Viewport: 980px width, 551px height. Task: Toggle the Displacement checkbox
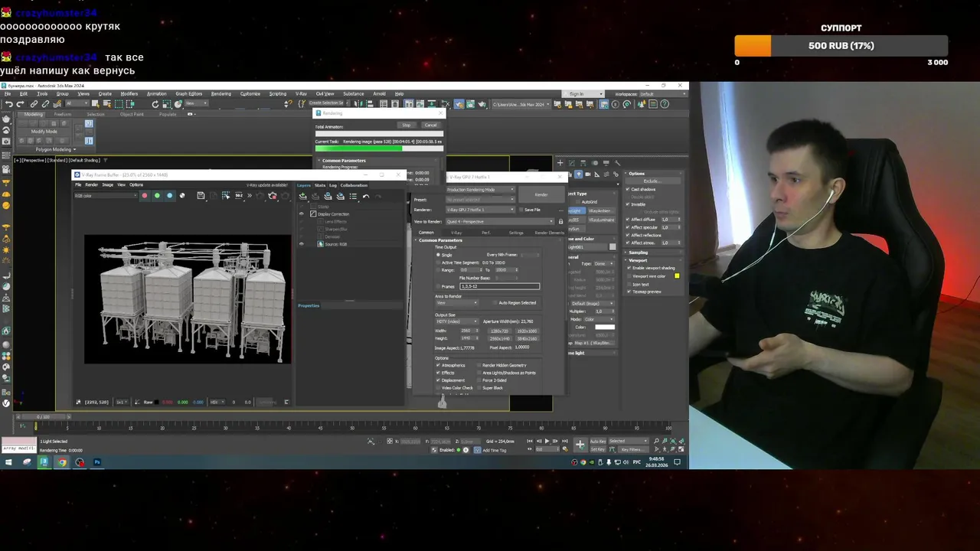point(438,380)
